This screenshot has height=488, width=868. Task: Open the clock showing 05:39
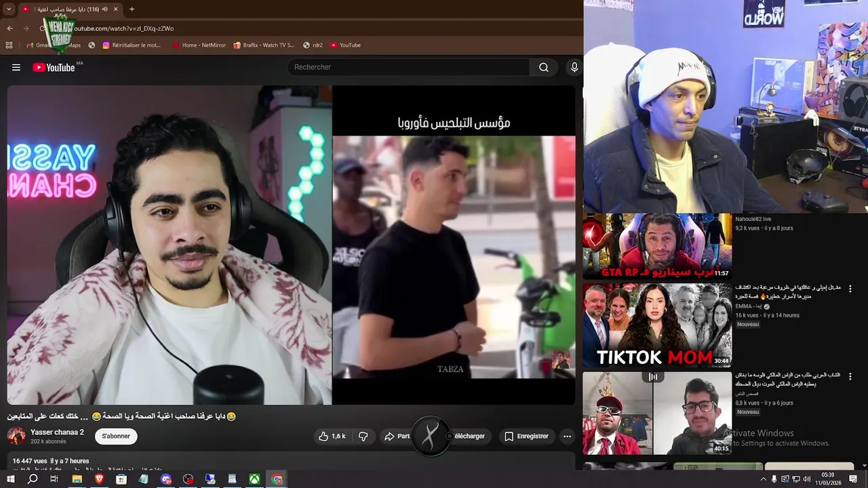pos(828,479)
